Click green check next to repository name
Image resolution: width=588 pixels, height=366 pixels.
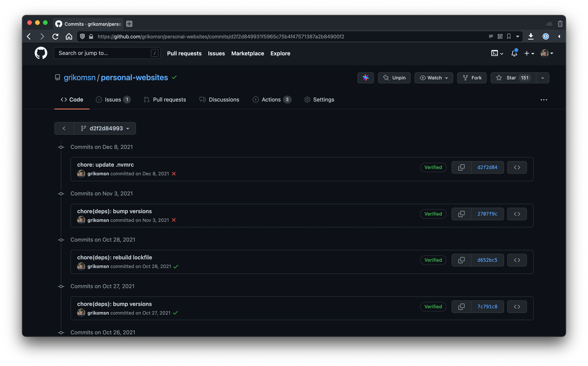174,78
